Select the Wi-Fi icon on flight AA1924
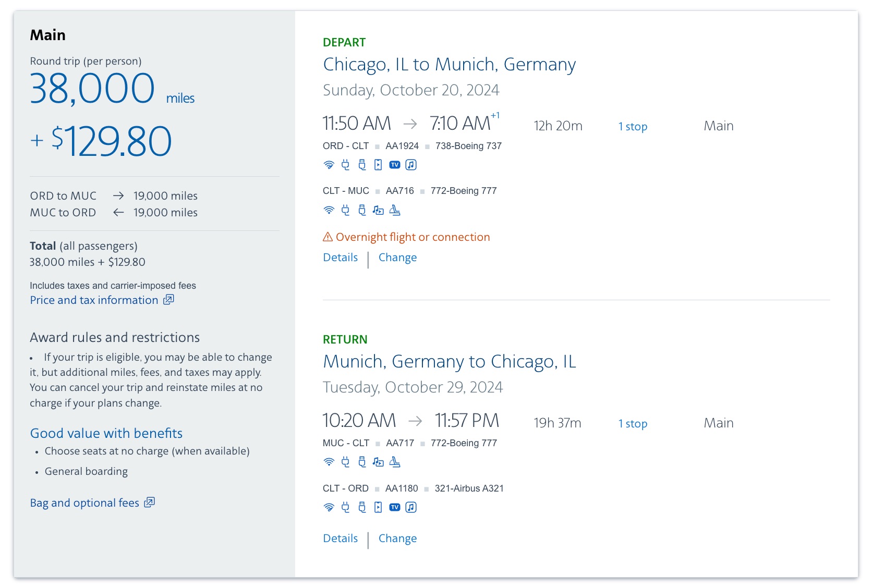 click(329, 164)
